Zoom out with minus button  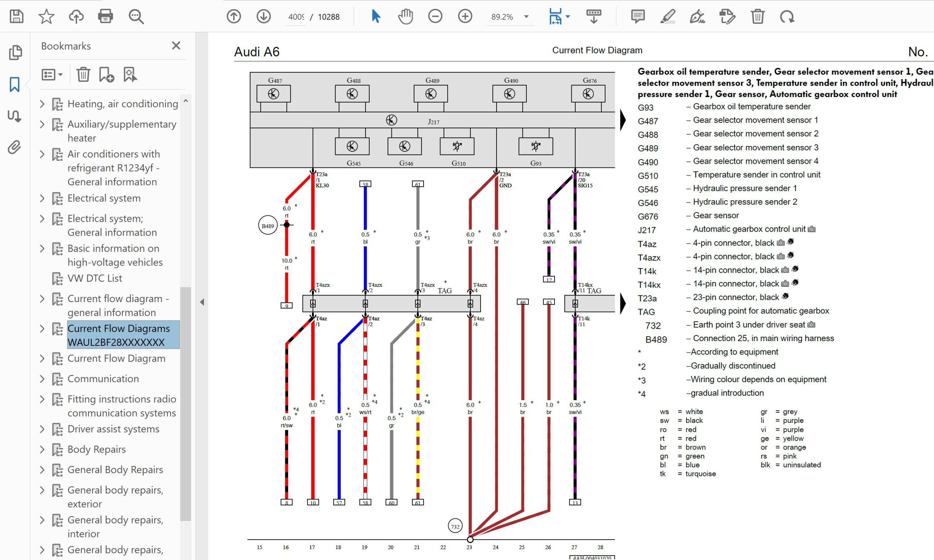[x=435, y=16]
